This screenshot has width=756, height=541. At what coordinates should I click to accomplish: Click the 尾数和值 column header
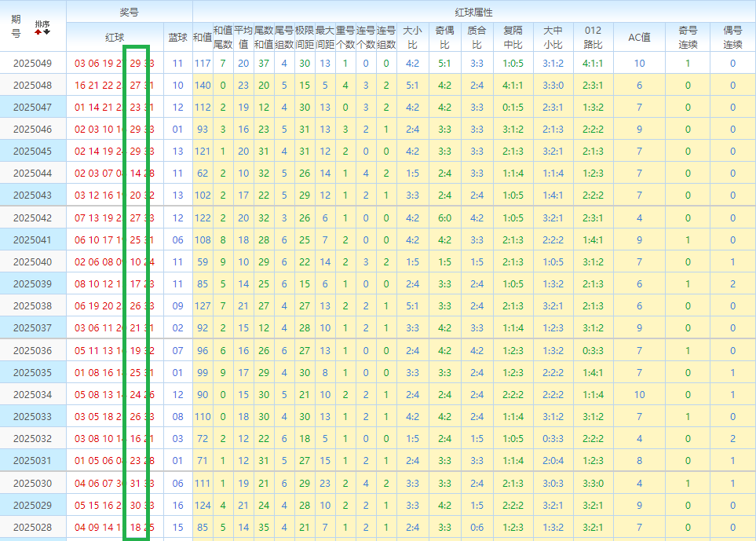(264, 37)
